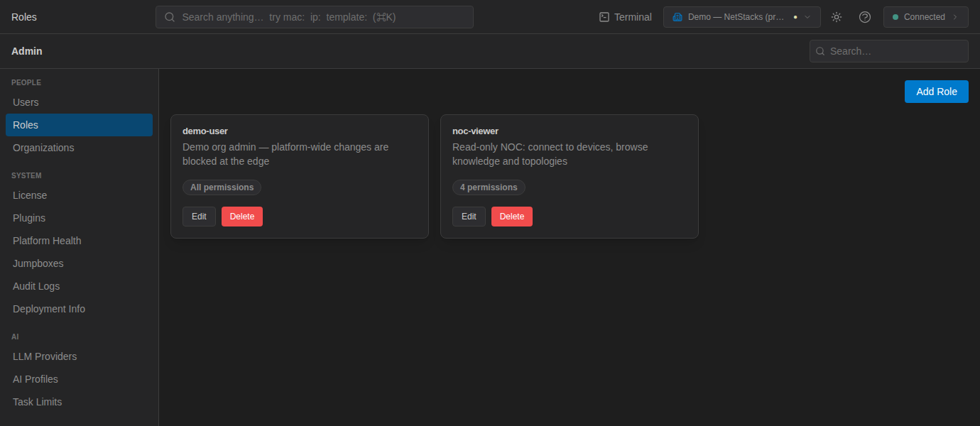Edit the noc-viewer role
Image resolution: width=980 pixels, height=426 pixels.
[469, 217]
